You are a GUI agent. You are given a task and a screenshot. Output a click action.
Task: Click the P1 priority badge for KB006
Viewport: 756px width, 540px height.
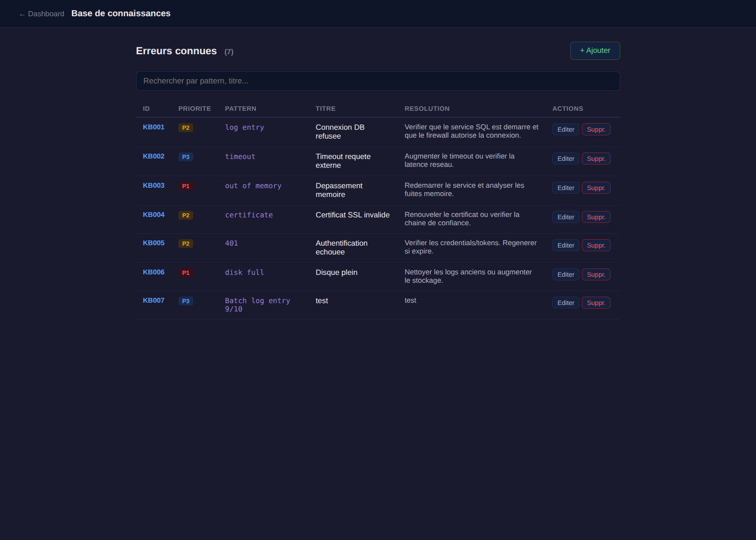pos(185,273)
